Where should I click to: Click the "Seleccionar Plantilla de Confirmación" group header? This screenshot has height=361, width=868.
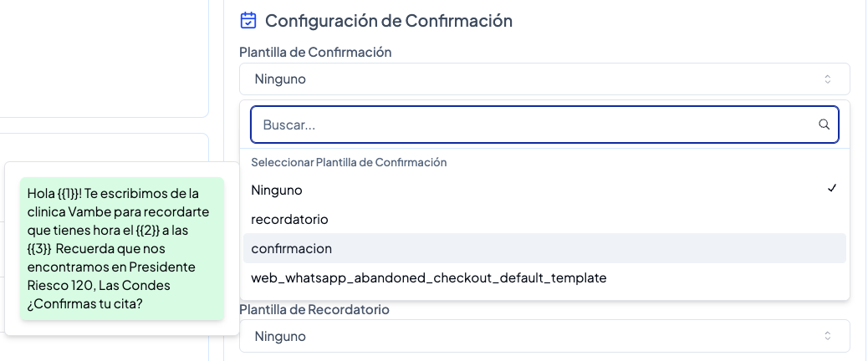click(349, 162)
